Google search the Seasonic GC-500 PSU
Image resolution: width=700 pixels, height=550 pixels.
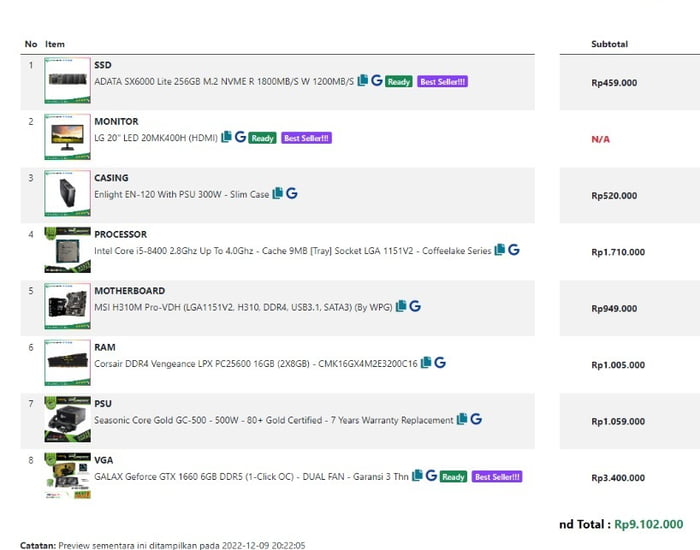click(x=476, y=419)
